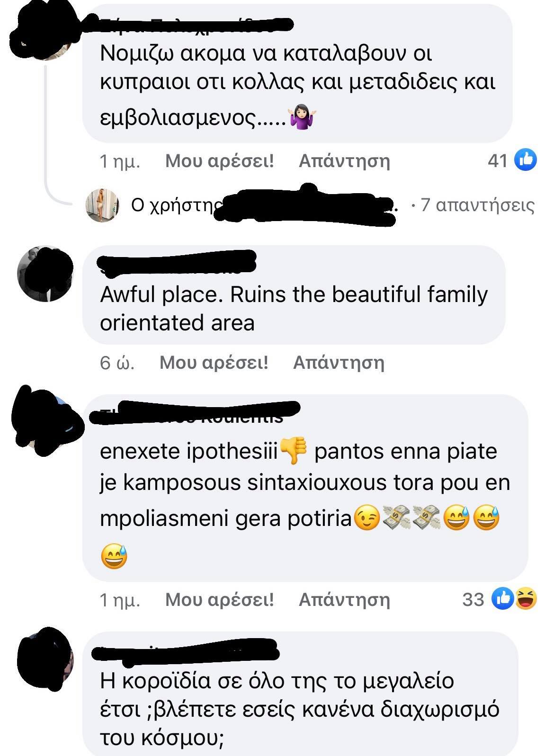Like the 'enexete ipothesiii' comment via Μου αρέσει!
The width and height of the screenshot is (554, 756).
tap(220, 599)
